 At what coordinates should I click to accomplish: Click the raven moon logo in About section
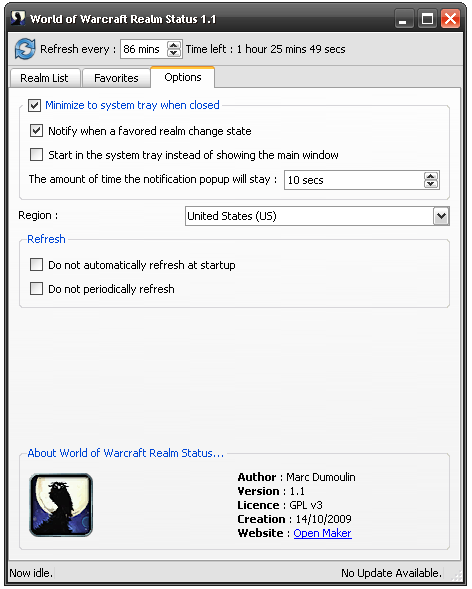click(x=61, y=504)
